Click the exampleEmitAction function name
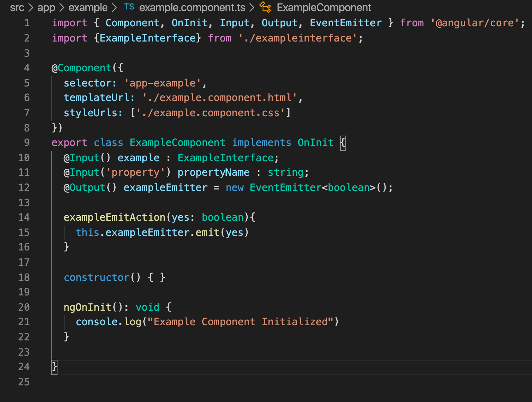 114,217
